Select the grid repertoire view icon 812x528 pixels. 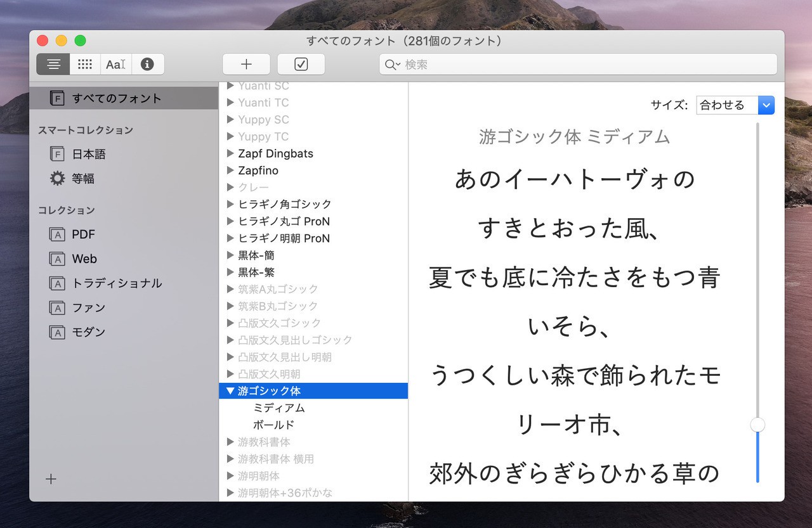[x=84, y=64]
